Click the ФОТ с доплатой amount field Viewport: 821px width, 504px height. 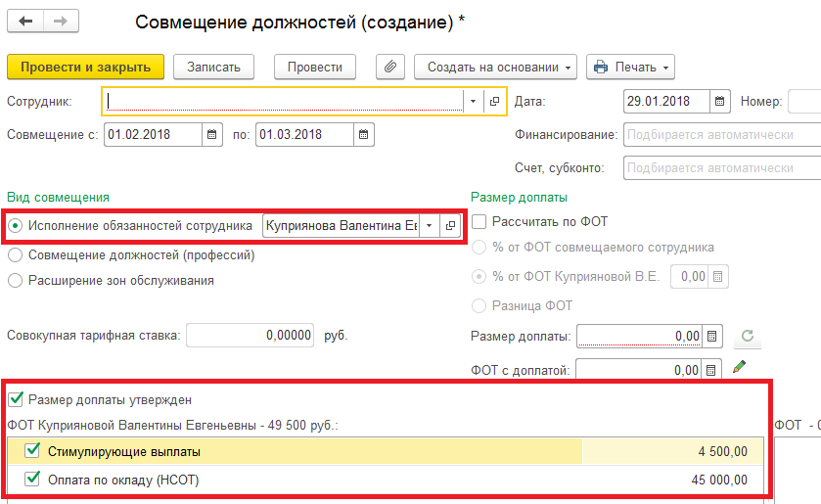[x=638, y=370]
